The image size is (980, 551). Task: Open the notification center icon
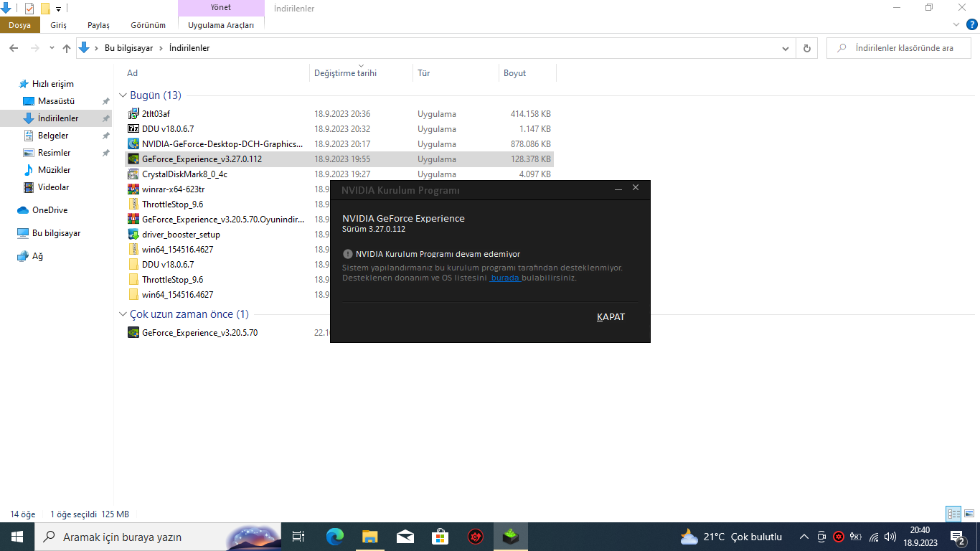pos(957,537)
